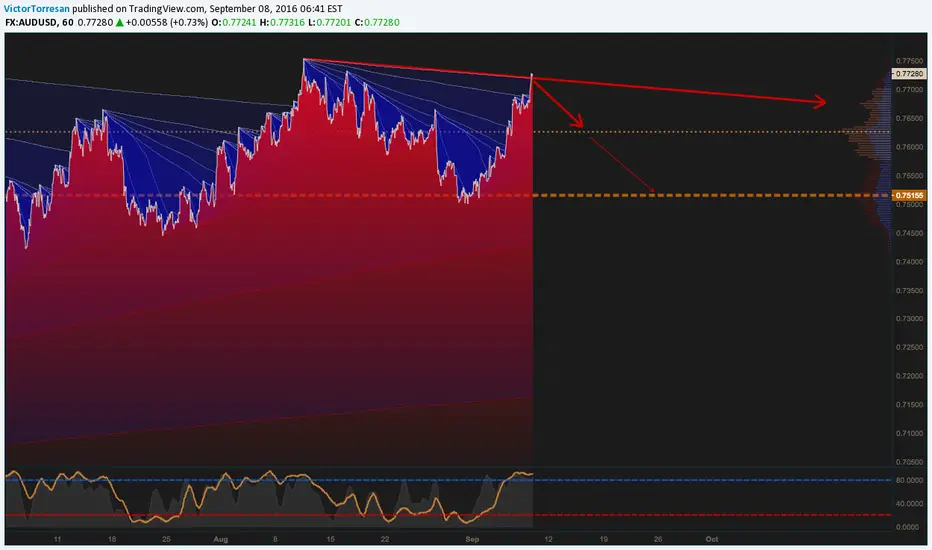Image resolution: width=932 pixels, height=550 pixels.
Task: Click the orange 0.75155 price level tag
Action: click(909, 195)
